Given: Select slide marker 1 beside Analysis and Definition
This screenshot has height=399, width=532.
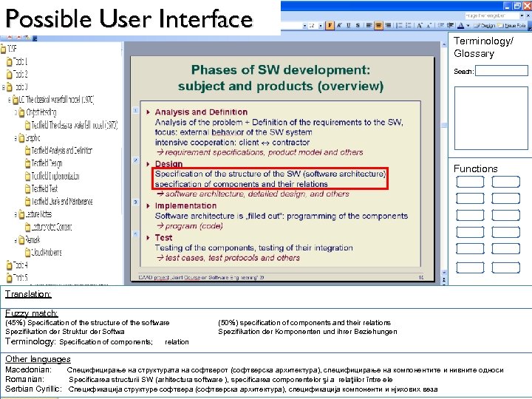Looking at the screenshot, I should coord(135,110).
